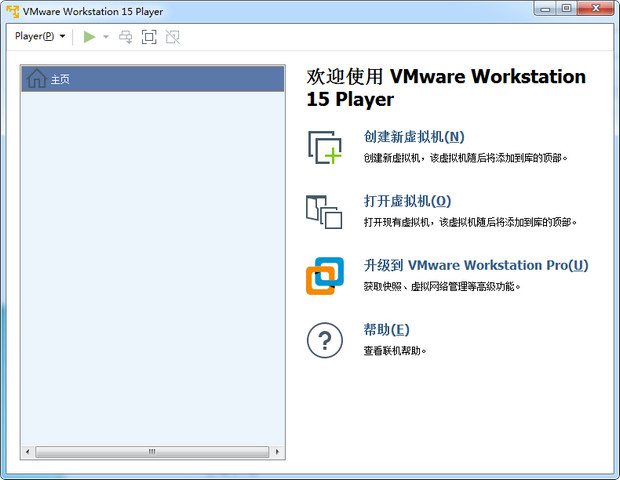The width and height of the screenshot is (620, 480).
Task: Click the open virtual machine icon
Action: pos(324,212)
